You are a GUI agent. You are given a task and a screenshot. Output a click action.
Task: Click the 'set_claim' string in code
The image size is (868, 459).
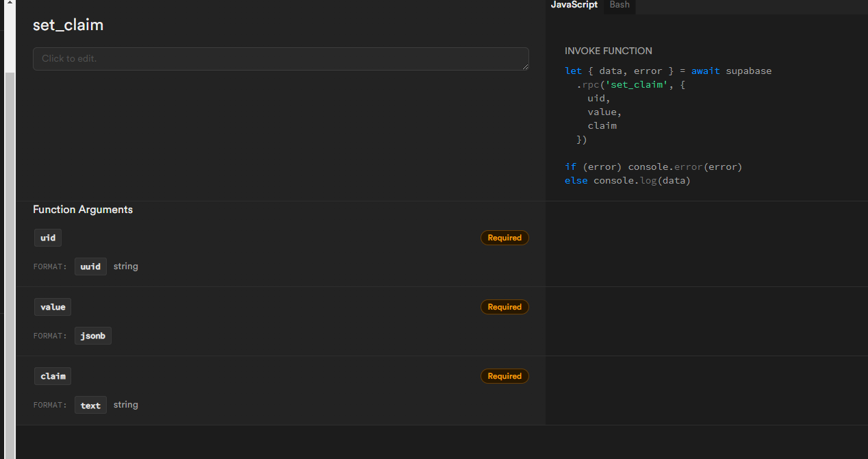(x=637, y=85)
